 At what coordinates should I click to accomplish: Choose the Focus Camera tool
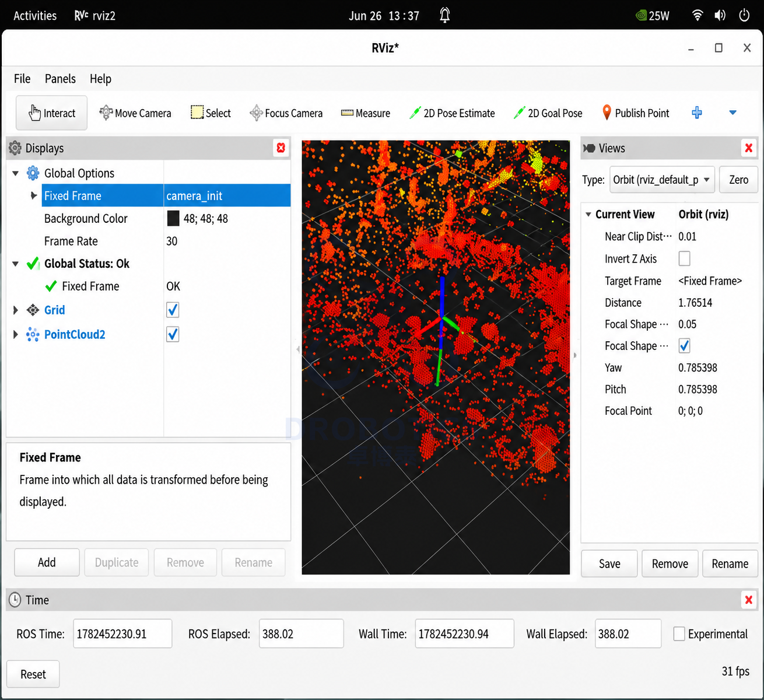click(x=286, y=113)
